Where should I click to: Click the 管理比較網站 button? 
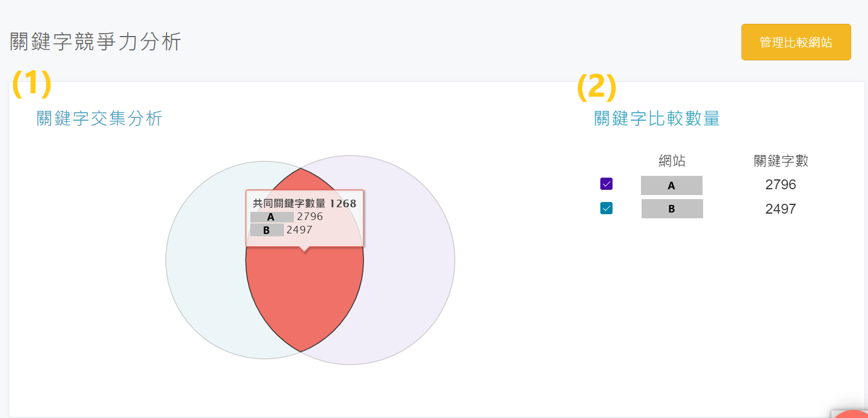[x=796, y=42]
